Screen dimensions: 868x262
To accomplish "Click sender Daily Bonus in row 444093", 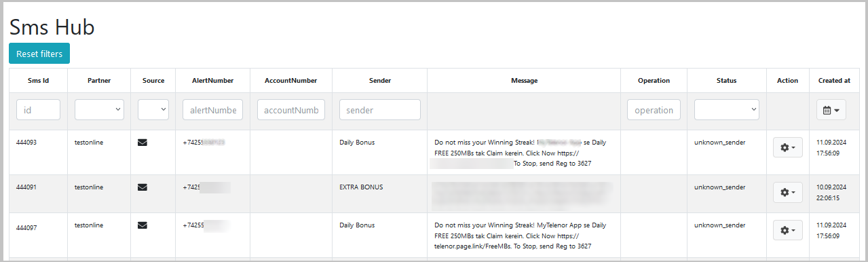I will [357, 143].
